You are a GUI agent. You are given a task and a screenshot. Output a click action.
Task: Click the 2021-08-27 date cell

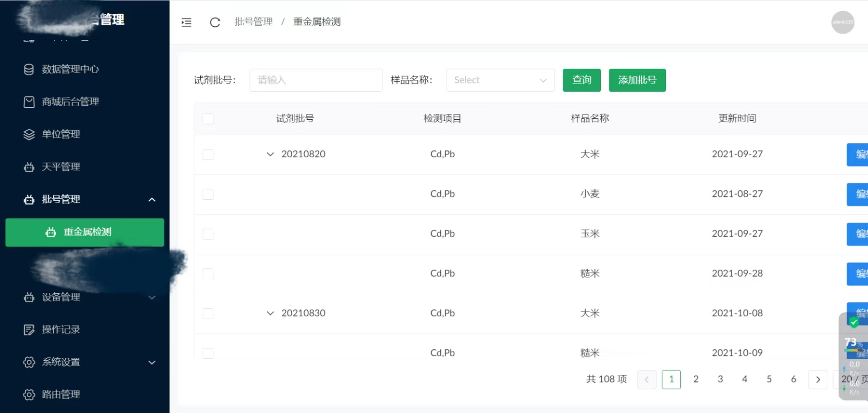tap(737, 194)
